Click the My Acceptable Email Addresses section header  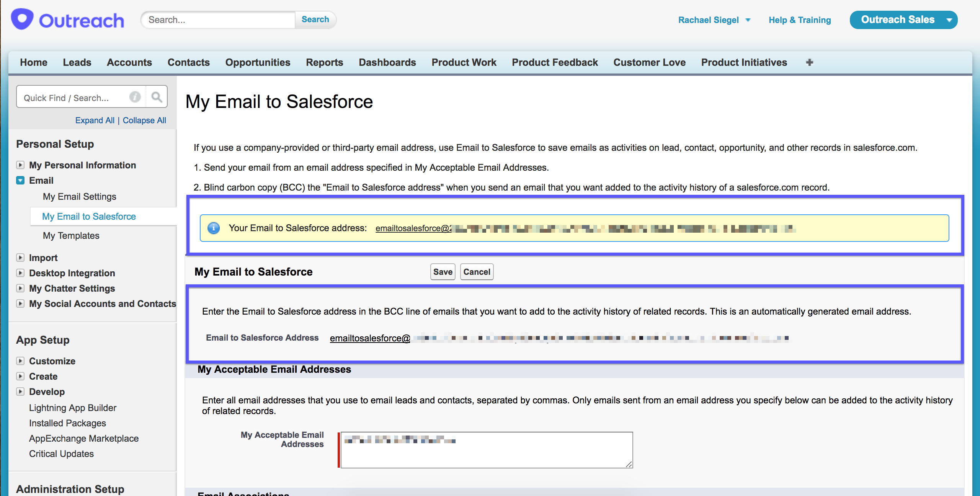(274, 369)
